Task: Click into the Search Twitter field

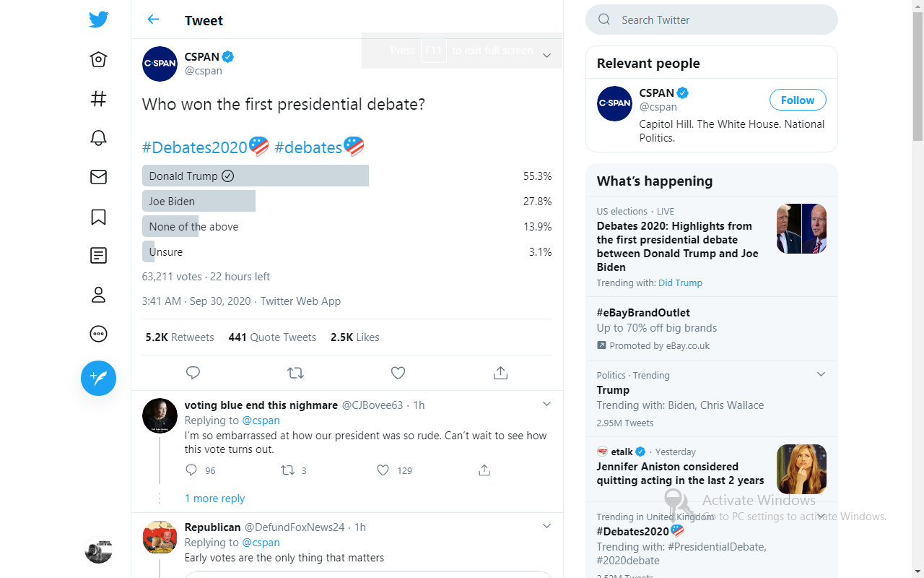Action: [x=722, y=20]
